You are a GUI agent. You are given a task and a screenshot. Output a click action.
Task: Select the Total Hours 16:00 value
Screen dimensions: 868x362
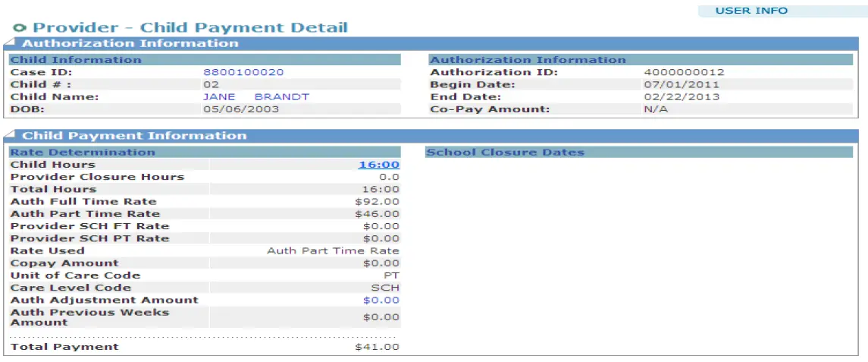coord(379,189)
